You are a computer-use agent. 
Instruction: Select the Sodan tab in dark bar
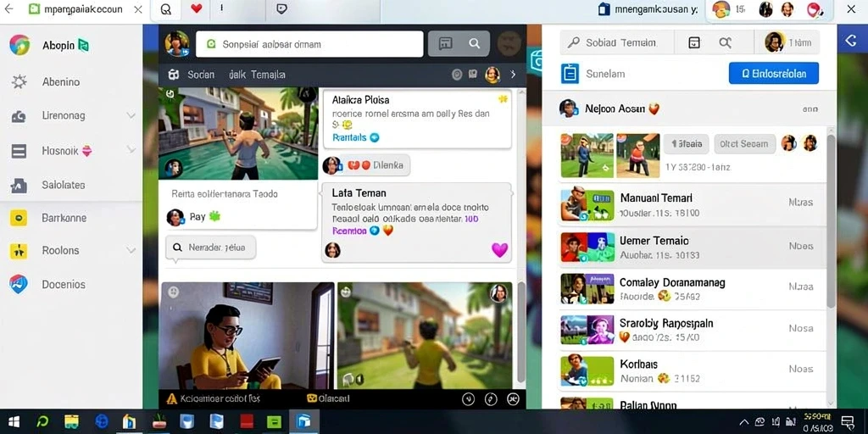(201, 75)
